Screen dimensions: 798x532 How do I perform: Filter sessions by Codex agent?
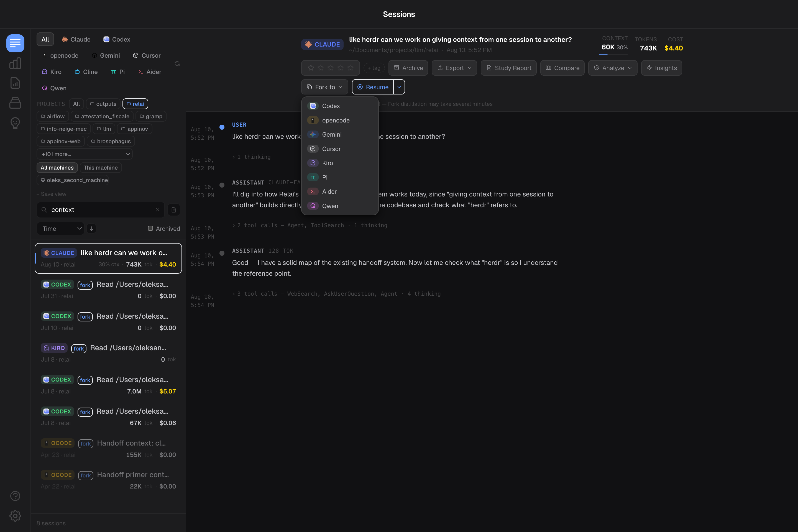point(117,39)
